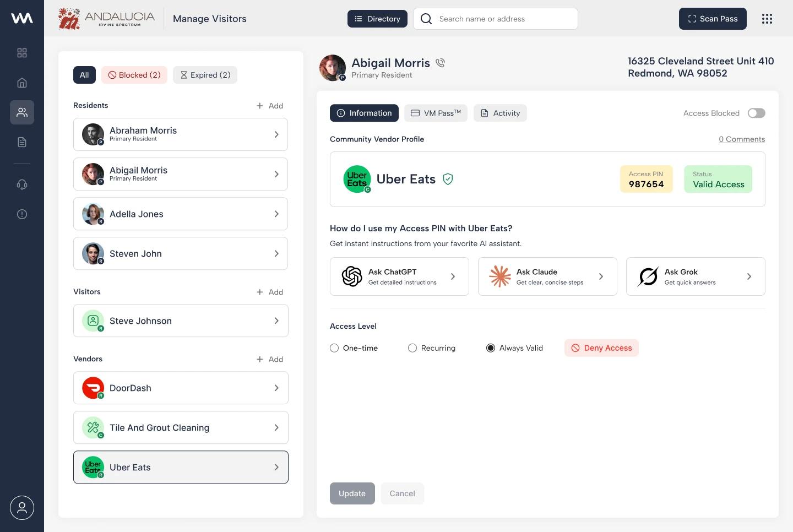This screenshot has height=532, width=793.
Task: Open the dashboard grid icon in sidebar
Action: pyautogui.click(x=22, y=53)
